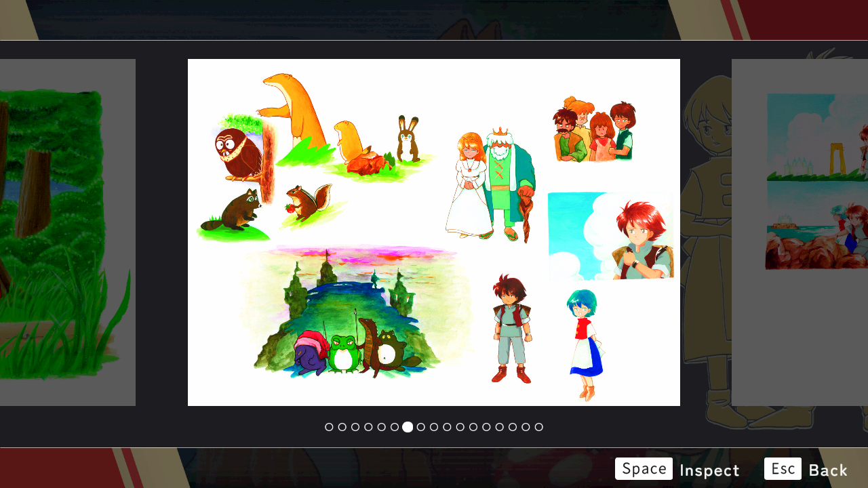Select the third-to-last gallery page dot
Viewport: 868px width, 488px height.
click(513, 427)
